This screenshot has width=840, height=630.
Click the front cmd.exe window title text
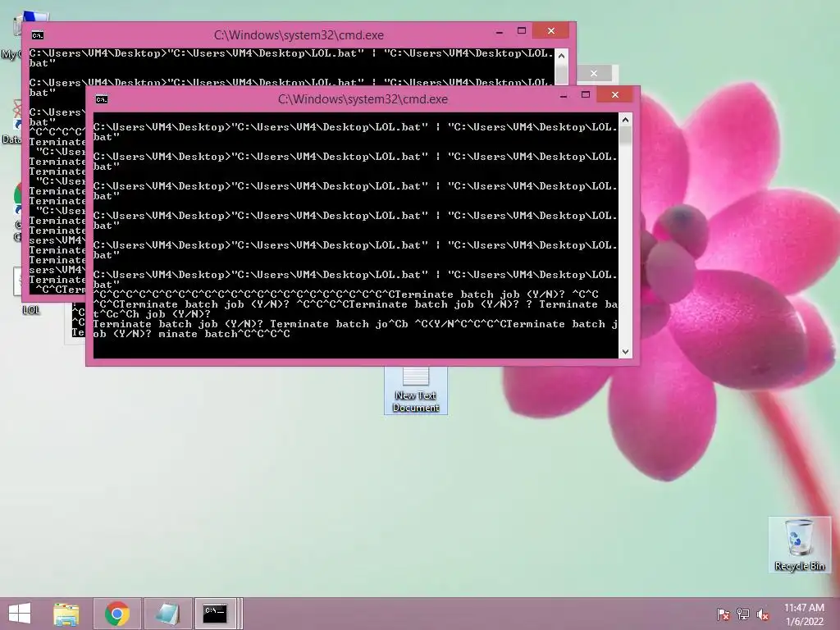tap(363, 99)
